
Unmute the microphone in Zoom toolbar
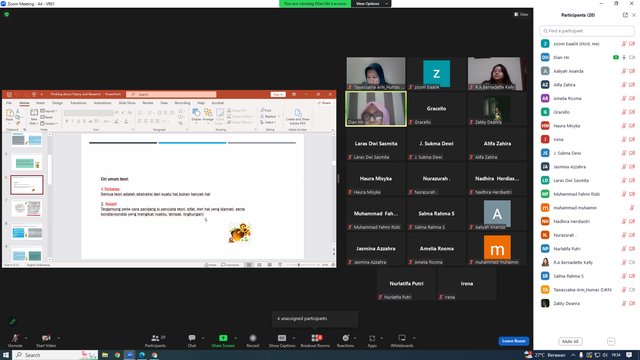15,340
